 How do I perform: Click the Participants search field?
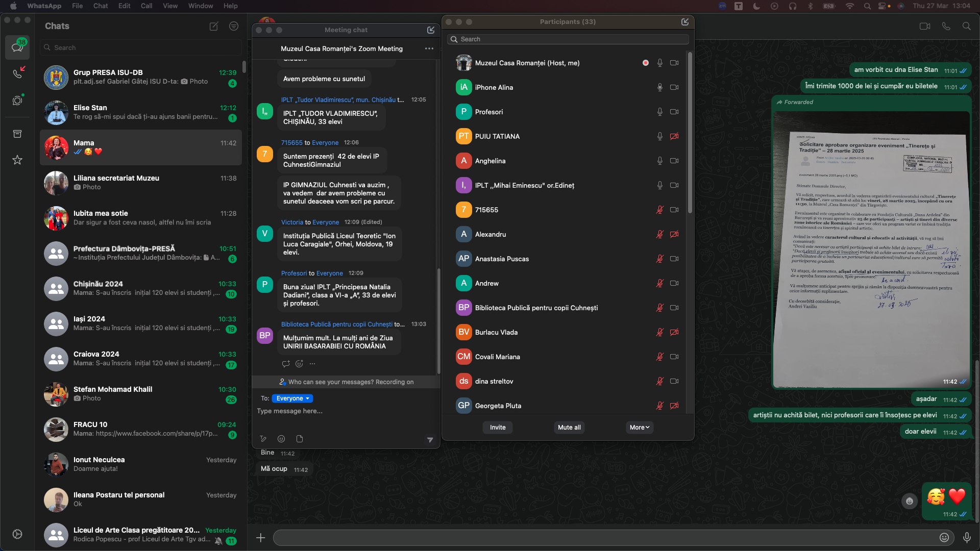pos(568,39)
